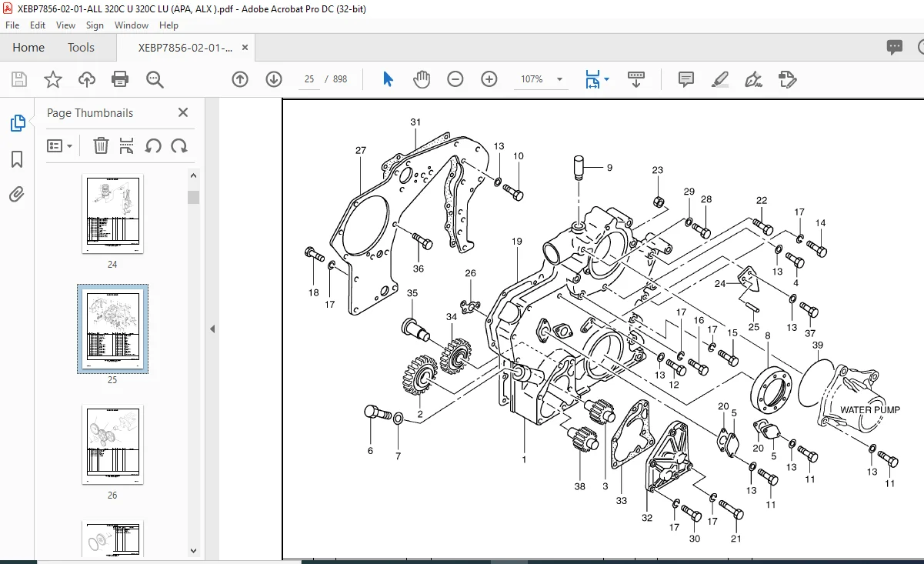Zoom in with the plus button
The image size is (924, 564).
coord(489,79)
